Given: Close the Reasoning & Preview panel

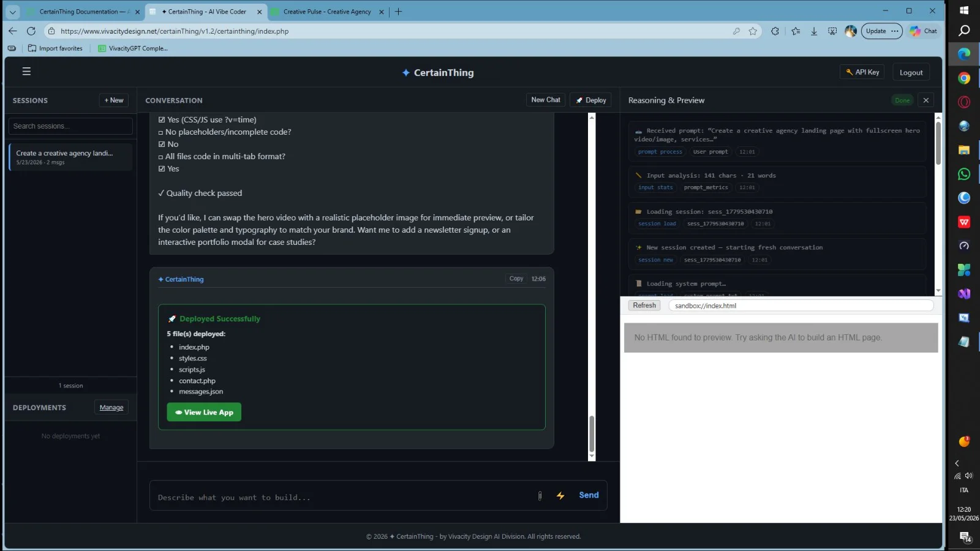Looking at the screenshot, I should (x=926, y=100).
